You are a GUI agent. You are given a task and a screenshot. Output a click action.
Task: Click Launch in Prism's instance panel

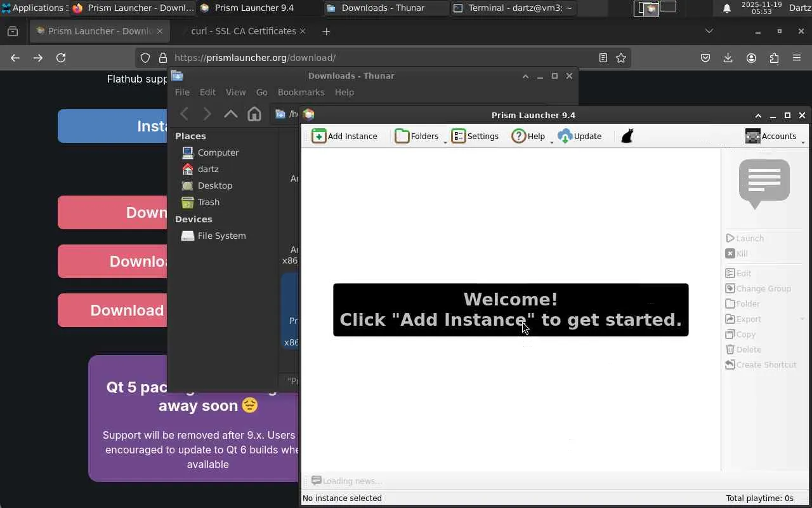pos(745,238)
